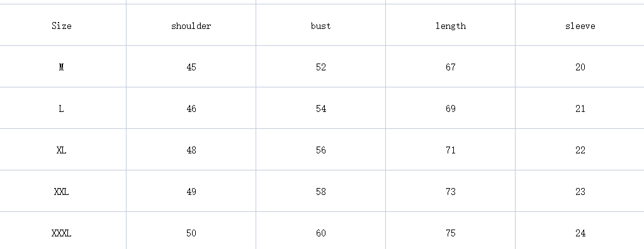Select the XL size row label

click(61, 150)
